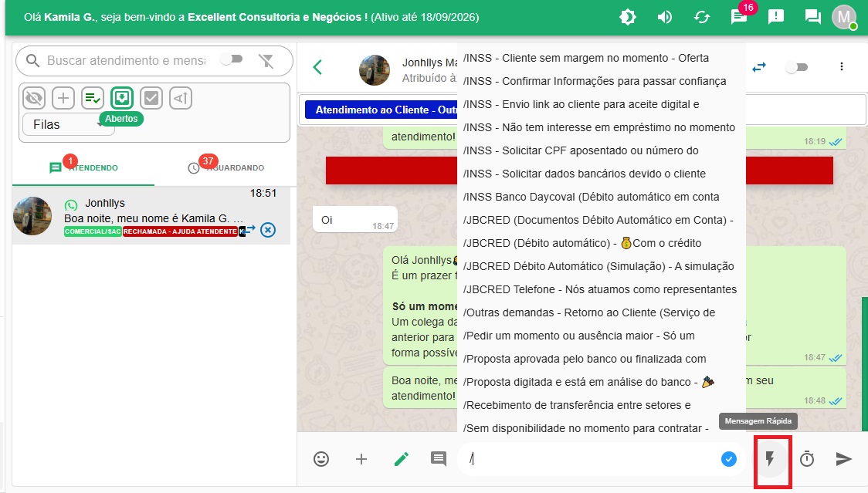Image resolution: width=868 pixels, height=493 pixels.
Task: Toggle the volume speaker icon in header
Action: point(664,17)
